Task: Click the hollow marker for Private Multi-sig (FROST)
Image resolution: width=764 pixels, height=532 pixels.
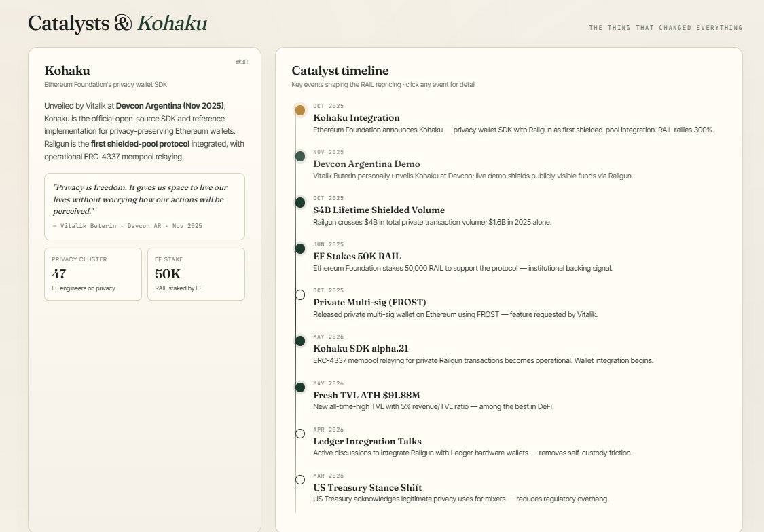Action: coord(300,295)
